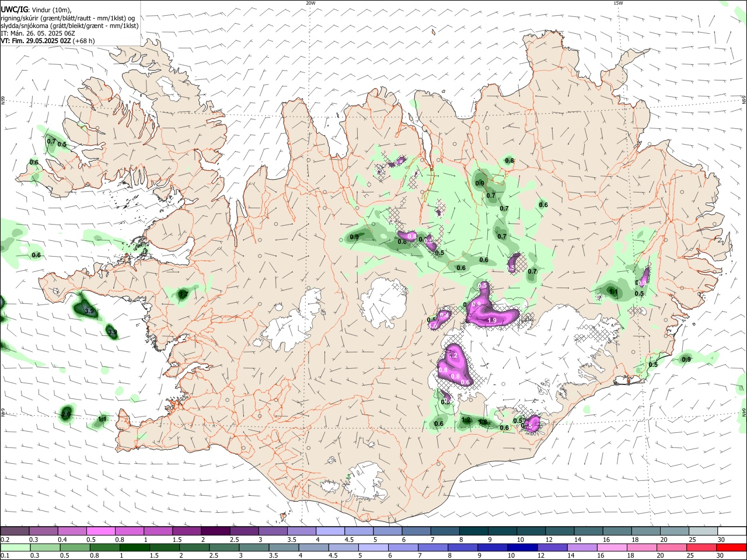The image size is (747, 560).
Task: Select the 1.5 magenta-purple swatch in snow legend
Action: pyautogui.click(x=186, y=531)
